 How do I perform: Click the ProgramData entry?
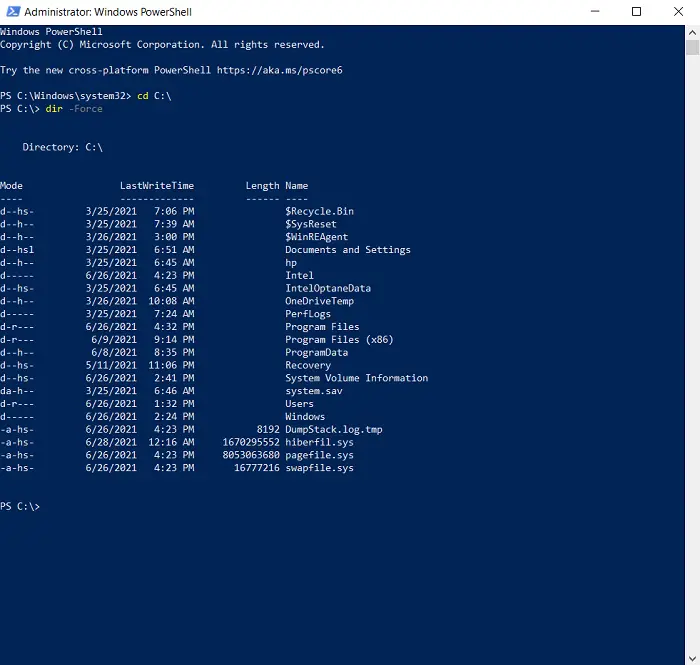tap(317, 353)
